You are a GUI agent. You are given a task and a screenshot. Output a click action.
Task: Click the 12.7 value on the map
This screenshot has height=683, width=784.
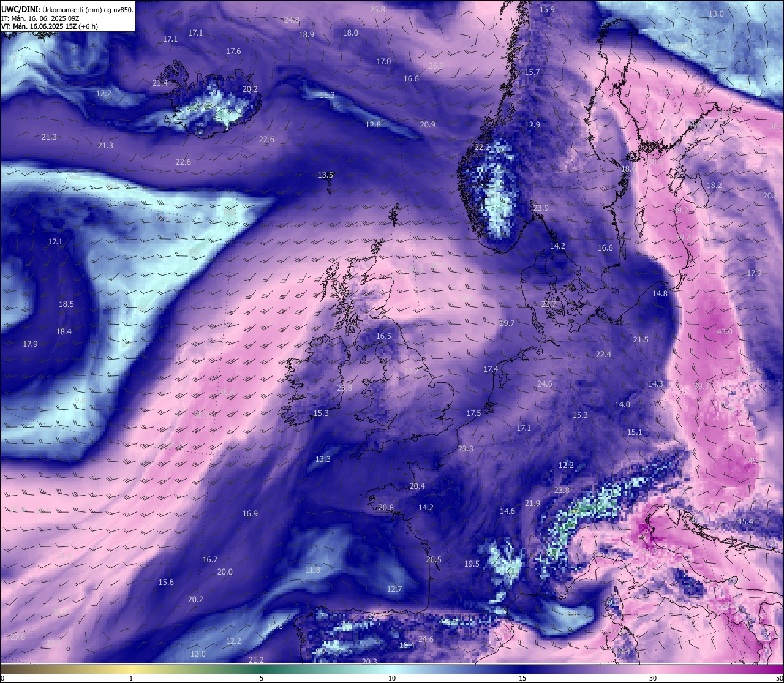[x=394, y=589]
